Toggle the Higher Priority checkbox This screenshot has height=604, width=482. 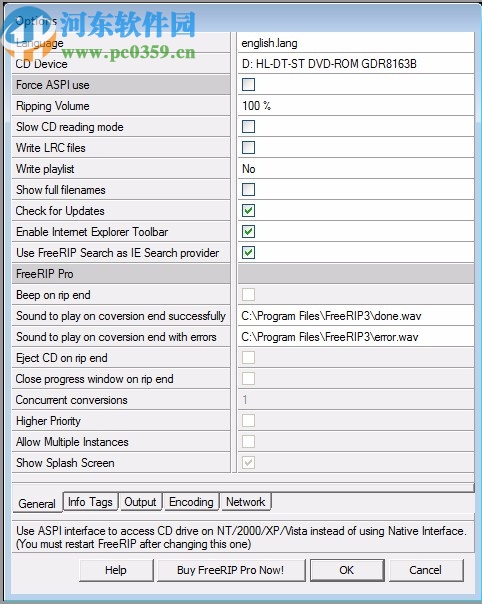point(248,421)
